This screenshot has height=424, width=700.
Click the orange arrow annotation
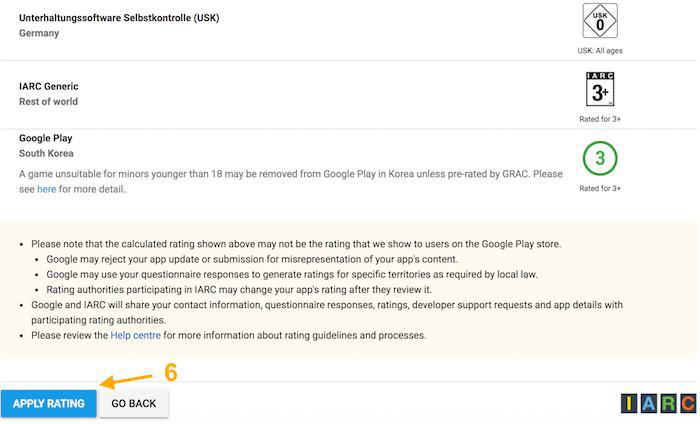tap(125, 381)
